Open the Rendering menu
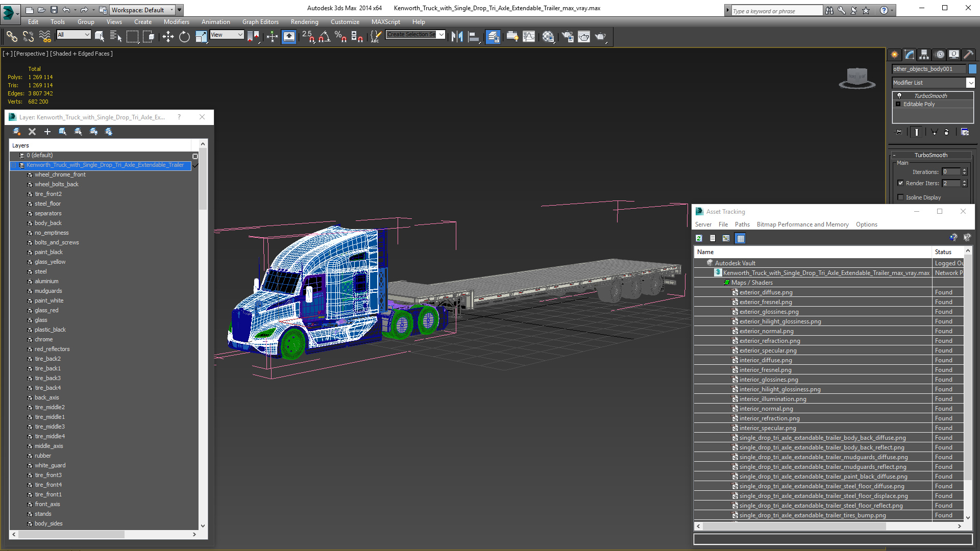Image resolution: width=980 pixels, height=551 pixels. click(x=304, y=22)
